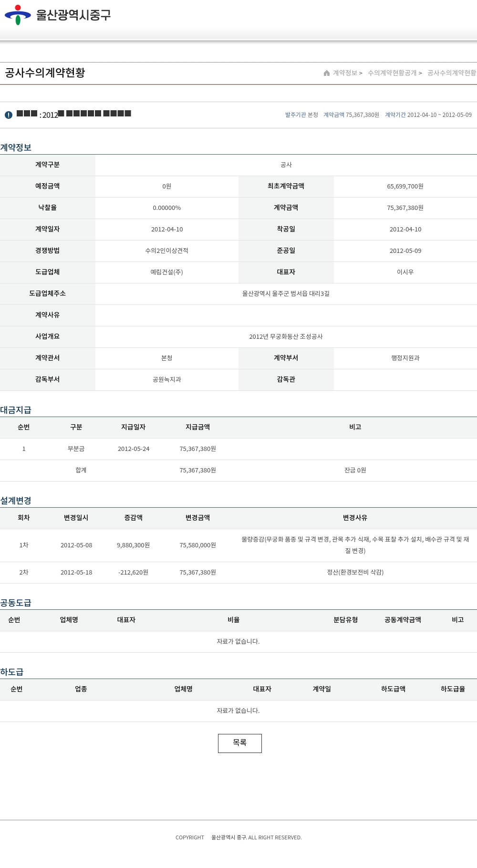The height and width of the screenshot is (868, 477).
Task: Click the 울산광역시중구 site title text
Action: point(73,15)
